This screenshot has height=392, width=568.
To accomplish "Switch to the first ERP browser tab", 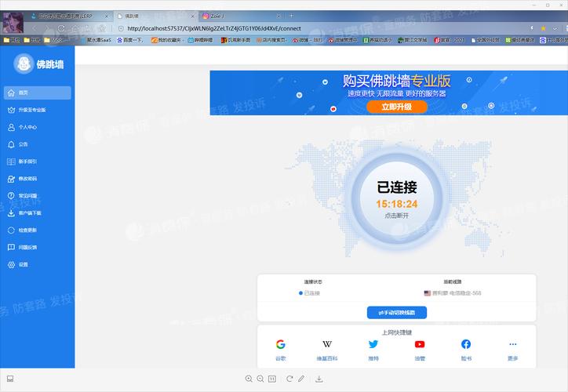I will pyautogui.click(x=70, y=16).
